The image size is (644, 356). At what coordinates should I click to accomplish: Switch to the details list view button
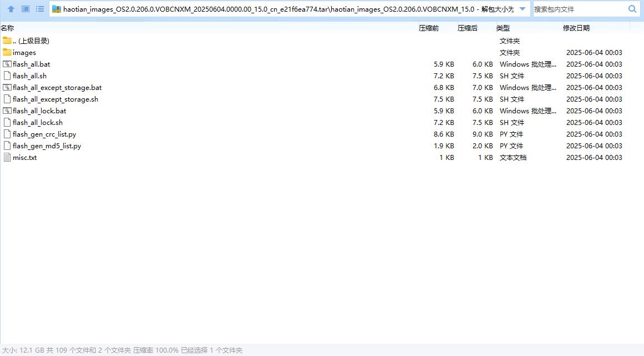click(40, 9)
